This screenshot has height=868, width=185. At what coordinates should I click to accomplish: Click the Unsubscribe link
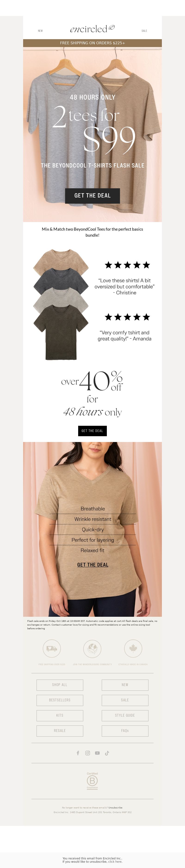(115, 808)
